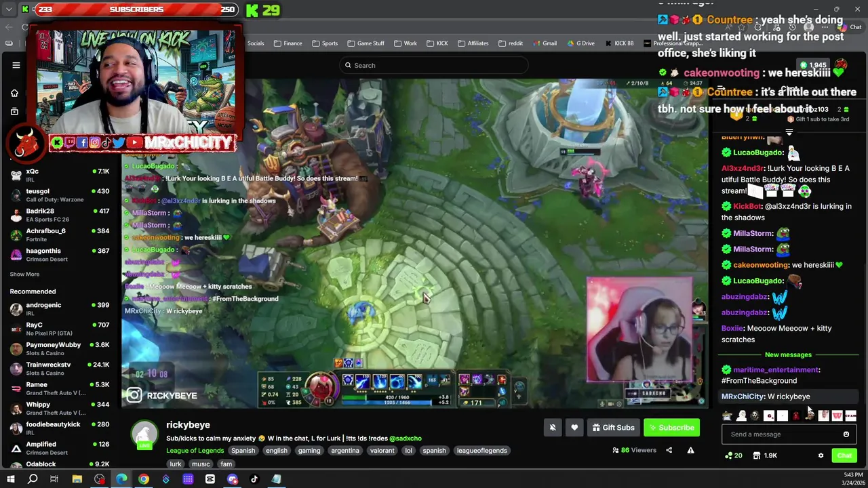Open androgenic recommended channel
The height and width of the screenshot is (488, 868).
pyautogui.click(x=60, y=308)
